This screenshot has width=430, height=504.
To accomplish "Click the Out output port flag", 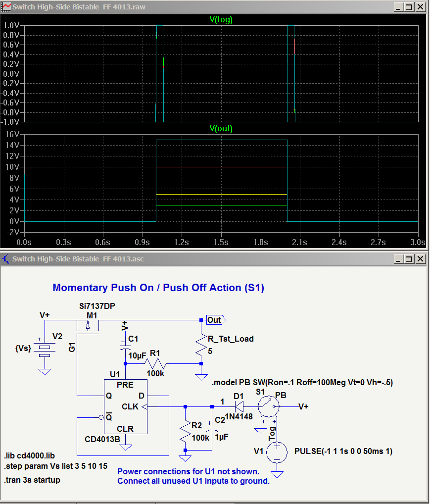I will [x=216, y=320].
